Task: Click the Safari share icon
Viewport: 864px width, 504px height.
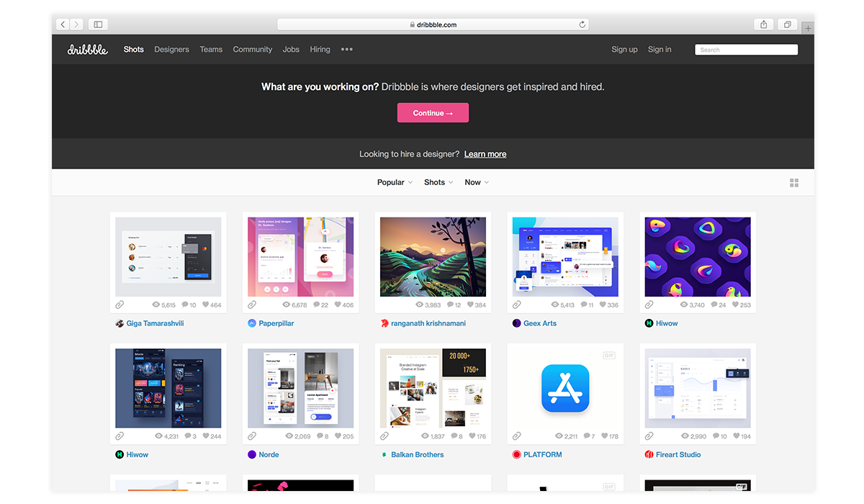Action: click(764, 24)
